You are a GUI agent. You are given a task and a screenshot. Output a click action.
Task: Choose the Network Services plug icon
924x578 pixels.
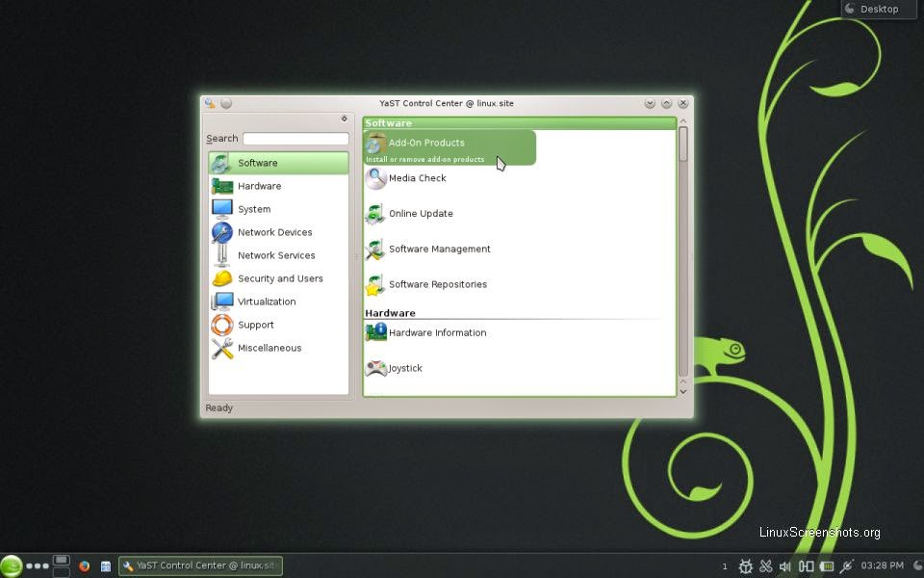pyautogui.click(x=221, y=254)
